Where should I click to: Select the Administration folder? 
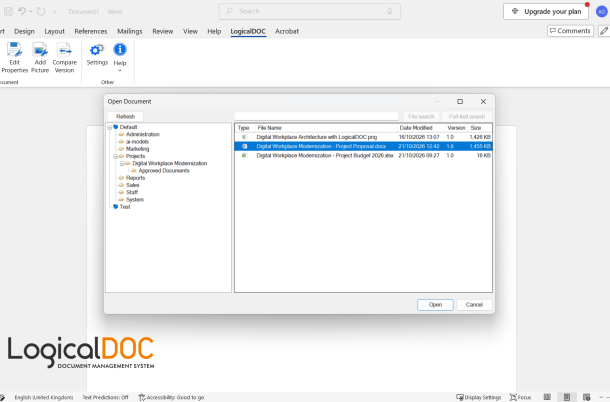pos(142,134)
